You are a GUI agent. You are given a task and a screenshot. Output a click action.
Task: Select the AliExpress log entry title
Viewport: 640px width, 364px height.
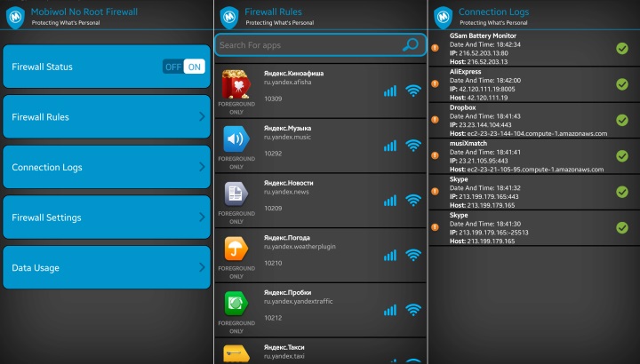(465, 72)
